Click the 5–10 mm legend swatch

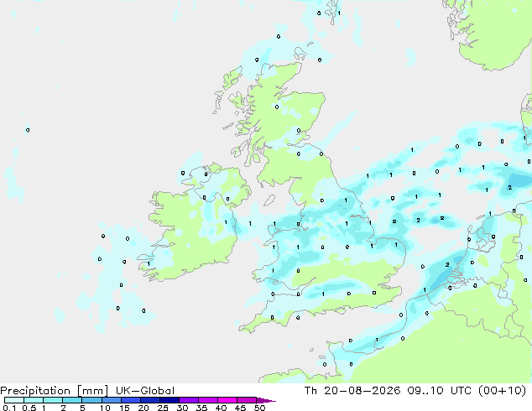click(x=91, y=400)
